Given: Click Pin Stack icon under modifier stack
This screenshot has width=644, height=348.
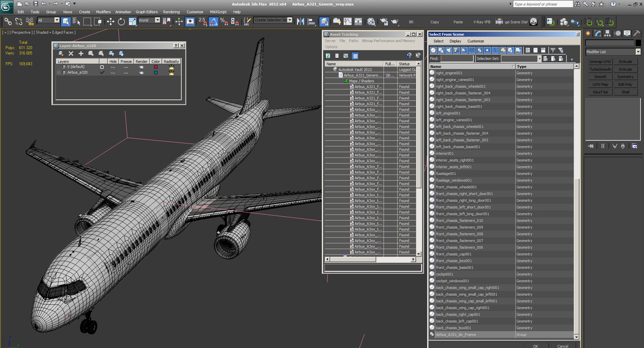Looking at the screenshot, I should pos(591,146).
